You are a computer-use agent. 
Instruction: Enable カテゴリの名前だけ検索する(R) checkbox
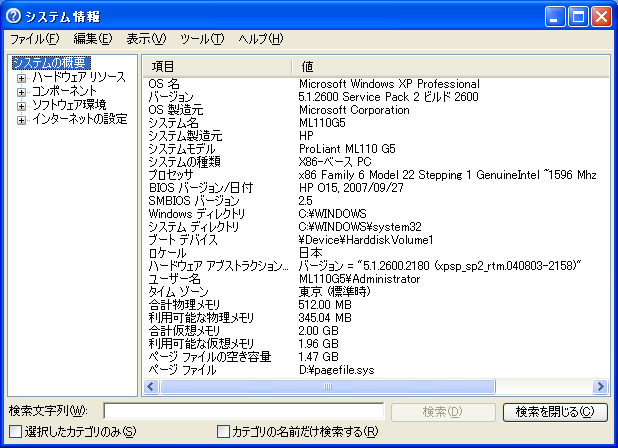pos(223,431)
